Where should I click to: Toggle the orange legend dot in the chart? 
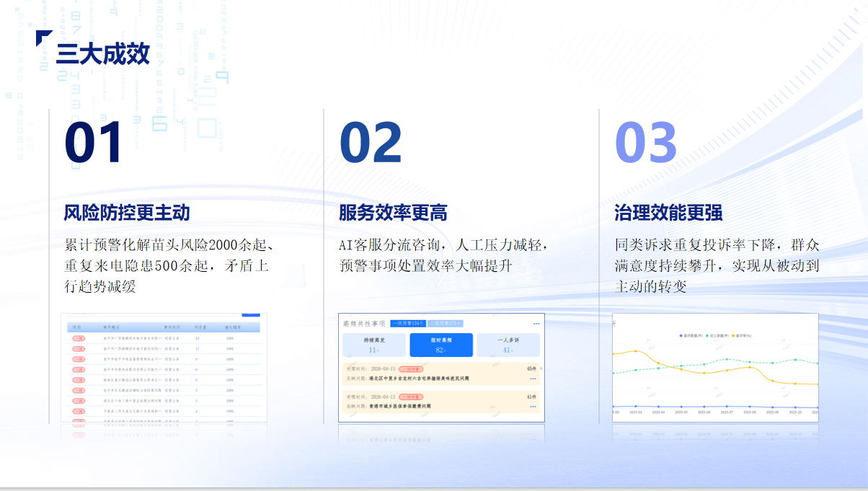(x=733, y=336)
